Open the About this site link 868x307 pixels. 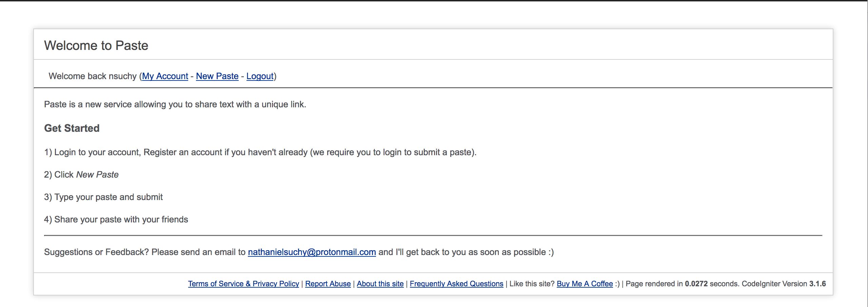pyautogui.click(x=380, y=284)
